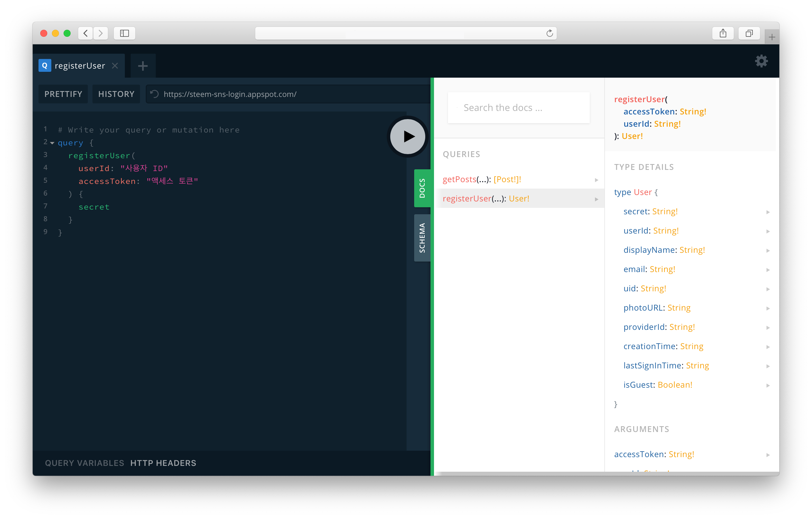Expand the secret field details
Screen dimensions: 812x519
(767, 212)
